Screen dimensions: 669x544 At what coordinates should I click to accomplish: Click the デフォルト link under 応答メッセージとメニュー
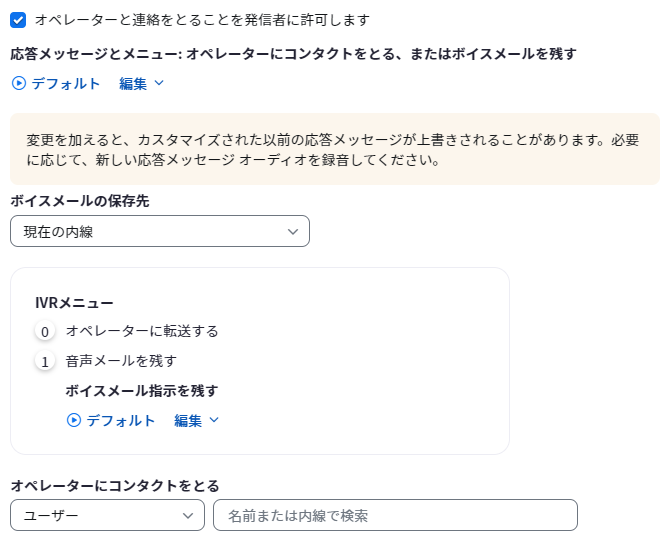coord(66,83)
